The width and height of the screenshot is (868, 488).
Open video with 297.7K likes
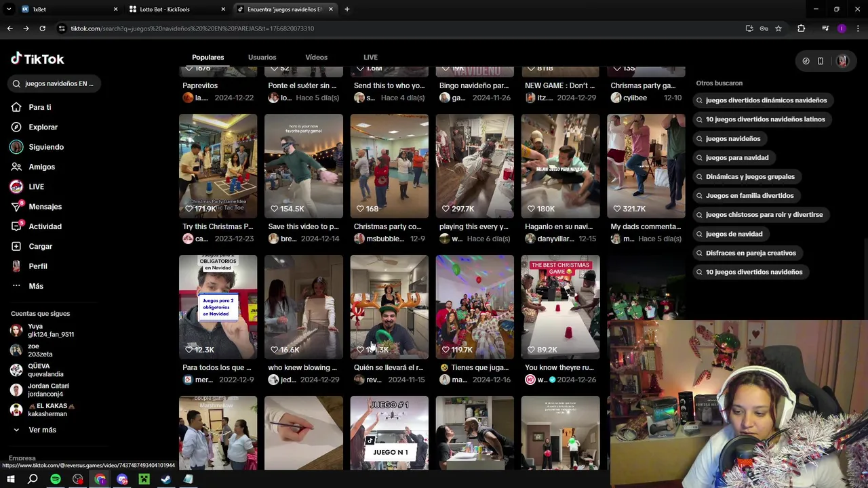pos(475,166)
